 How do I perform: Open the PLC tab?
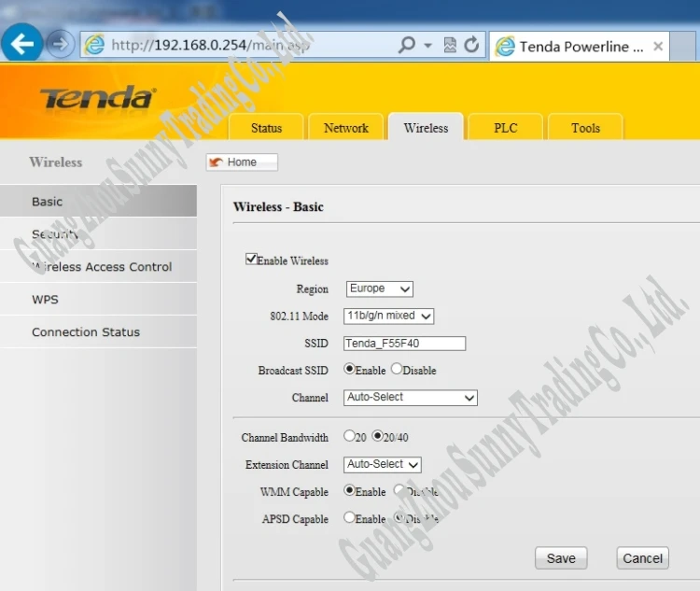505,128
